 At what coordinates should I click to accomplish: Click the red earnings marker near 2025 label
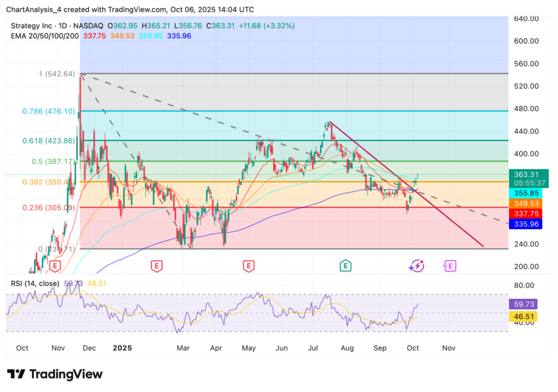point(156,266)
